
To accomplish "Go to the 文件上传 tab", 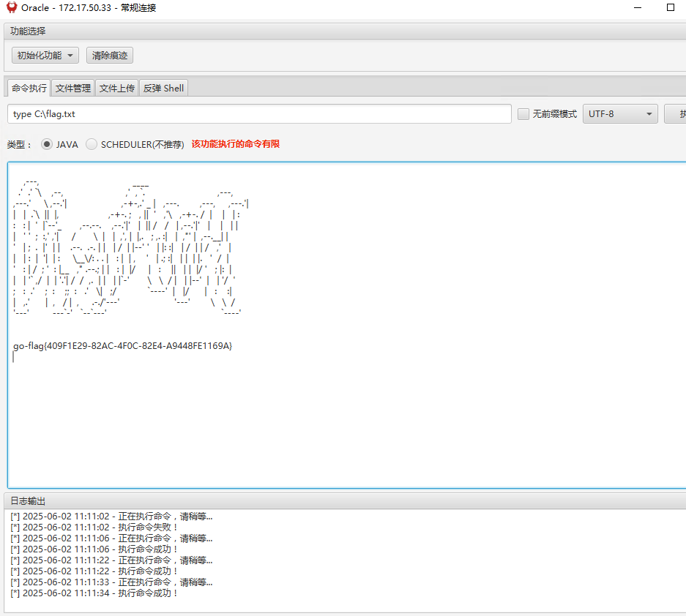I will [117, 88].
